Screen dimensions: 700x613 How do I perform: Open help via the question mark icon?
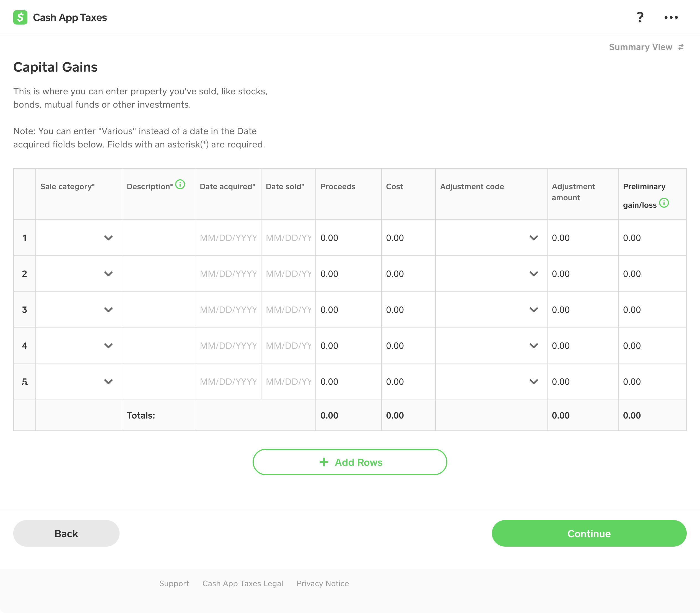coord(640,17)
